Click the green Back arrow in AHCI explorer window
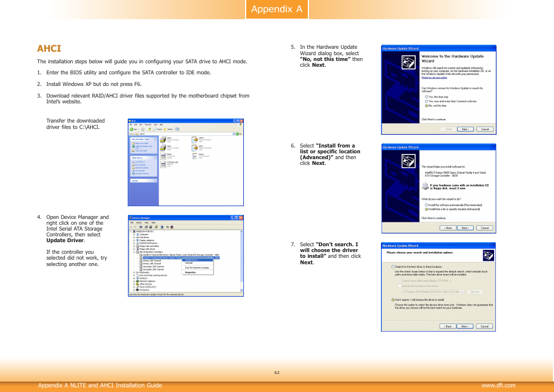Viewport: 554px width, 392px height. pyautogui.click(x=131, y=130)
